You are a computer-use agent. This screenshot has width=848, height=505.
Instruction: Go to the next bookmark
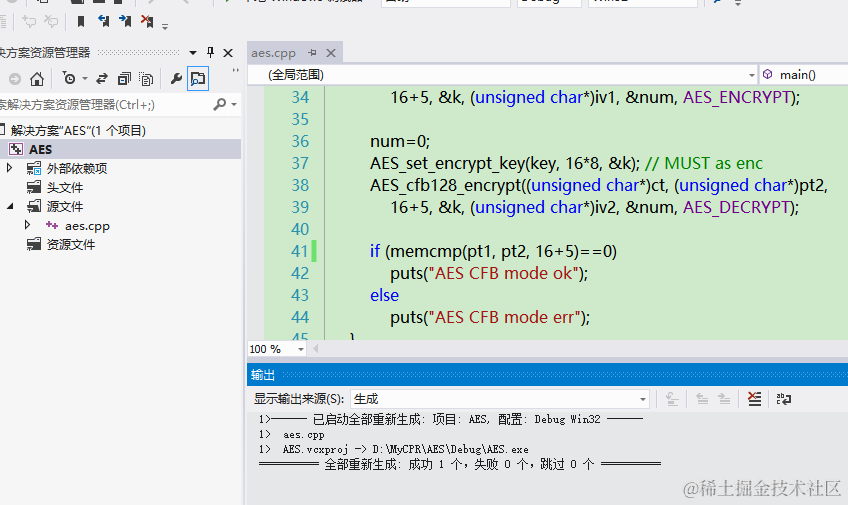pos(125,21)
